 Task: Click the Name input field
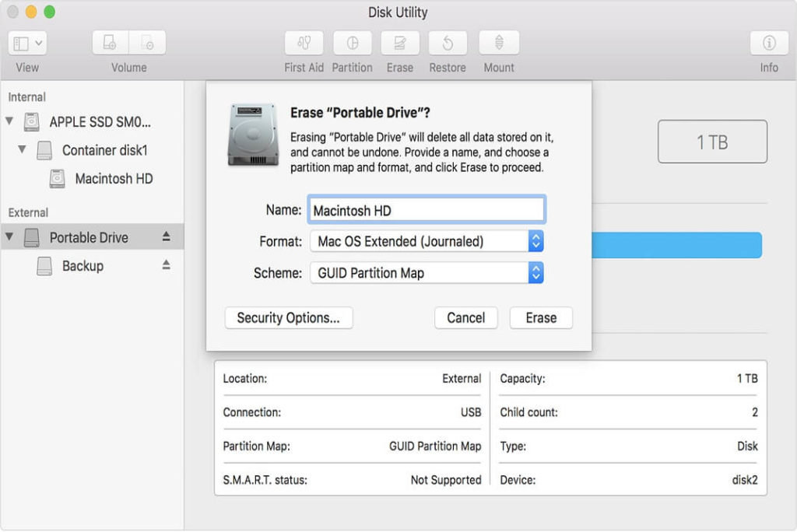427,209
